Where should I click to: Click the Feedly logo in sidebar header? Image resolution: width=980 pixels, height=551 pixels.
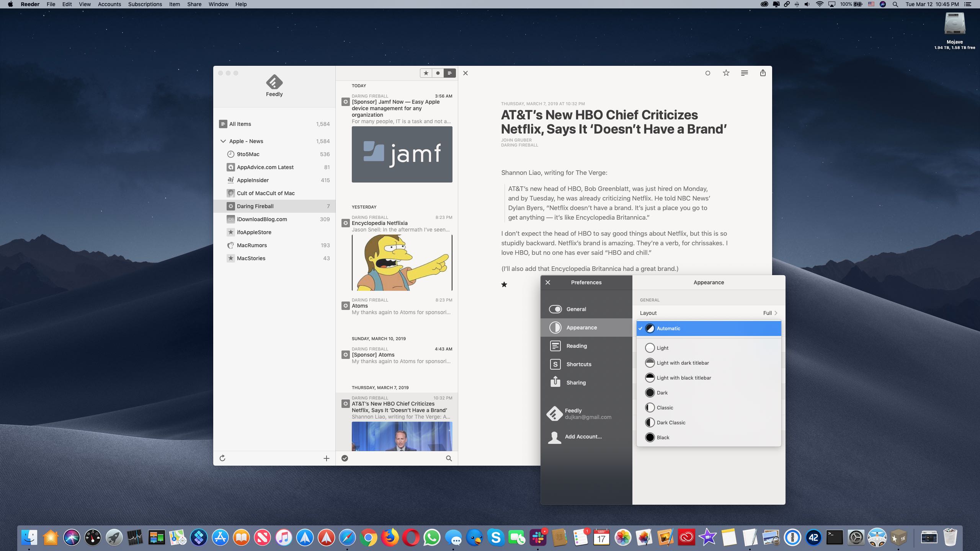274,82
